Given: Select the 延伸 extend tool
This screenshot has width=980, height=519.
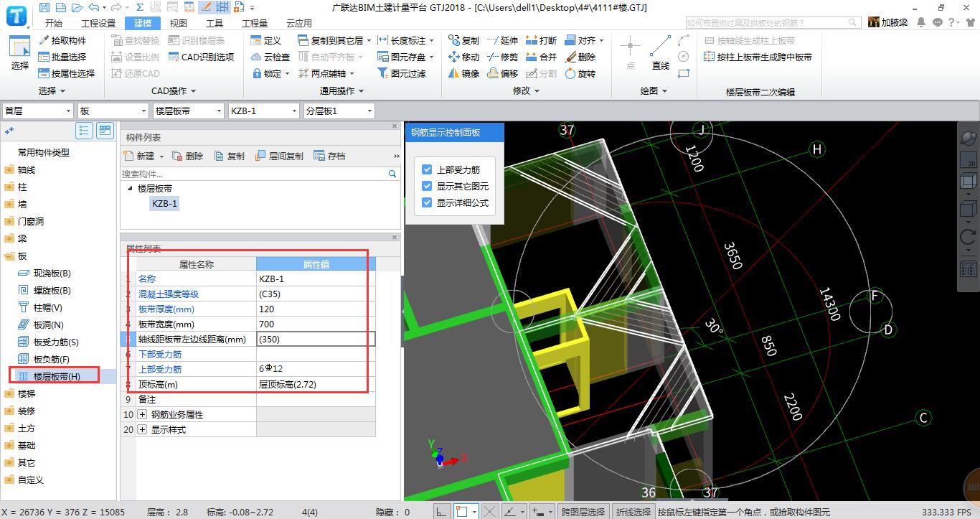Looking at the screenshot, I should click(x=502, y=40).
